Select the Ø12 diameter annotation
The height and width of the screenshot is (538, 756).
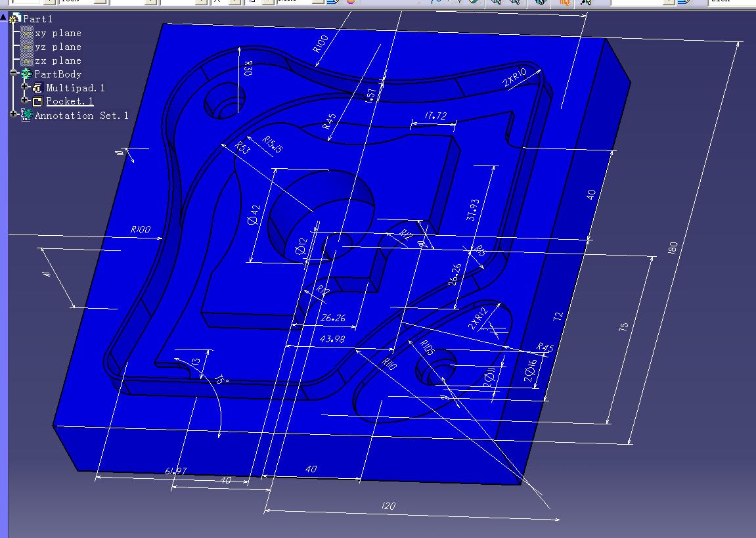pyautogui.click(x=301, y=246)
